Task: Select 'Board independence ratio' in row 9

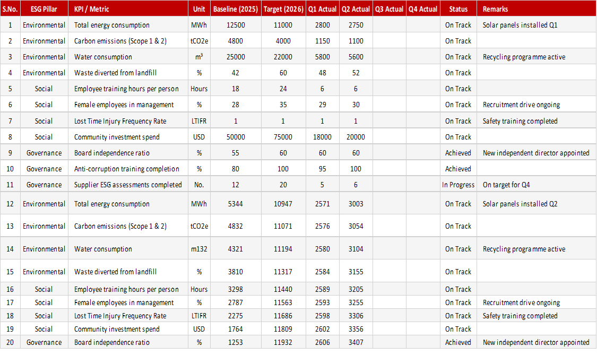Action: pyautogui.click(x=111, y=153)
